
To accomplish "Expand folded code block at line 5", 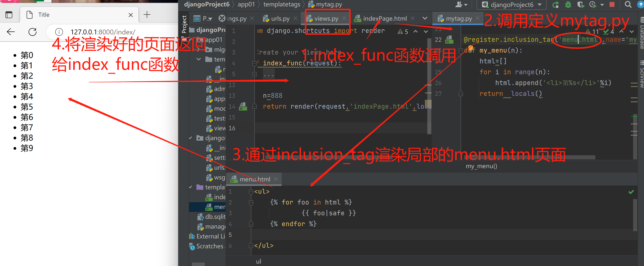I will point(254,74).
